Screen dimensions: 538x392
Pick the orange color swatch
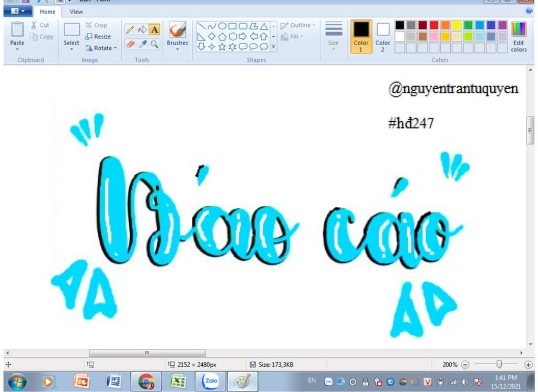click(x=446, y=25)
